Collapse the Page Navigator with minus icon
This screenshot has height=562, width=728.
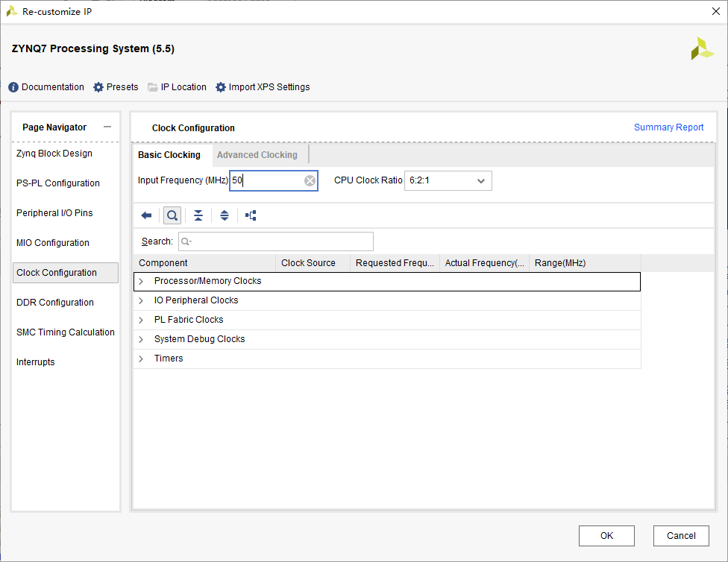pyautogui.click(x=107, y=127)
